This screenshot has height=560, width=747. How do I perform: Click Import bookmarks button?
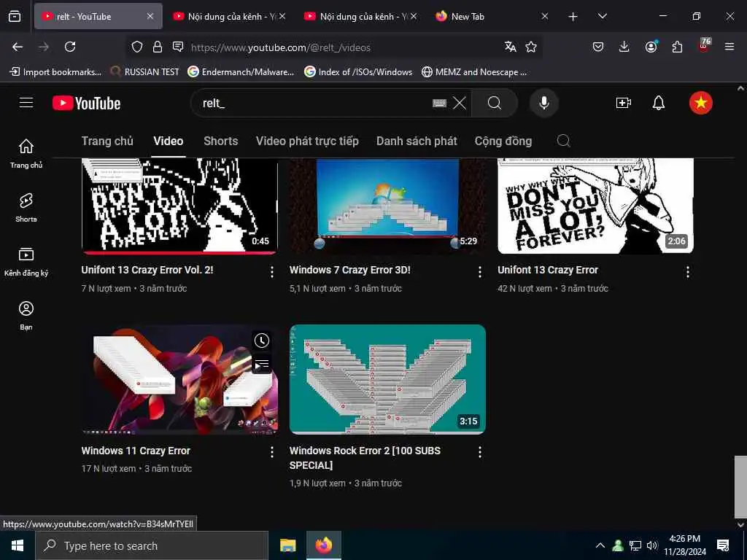coord(55,72)
